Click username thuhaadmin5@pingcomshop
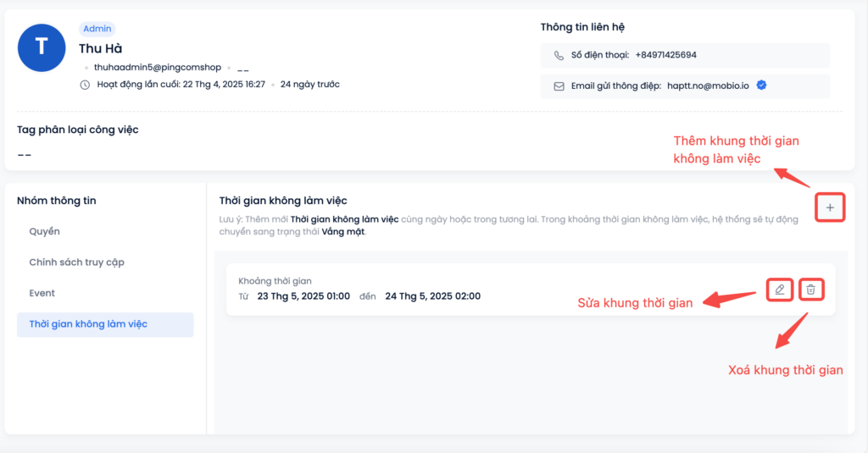 click(x=158, y=68)
